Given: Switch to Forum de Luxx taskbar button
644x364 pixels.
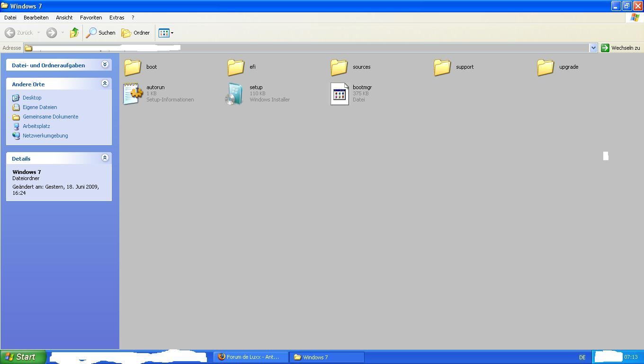Looking at the screenshot, I should pos(250,357).
